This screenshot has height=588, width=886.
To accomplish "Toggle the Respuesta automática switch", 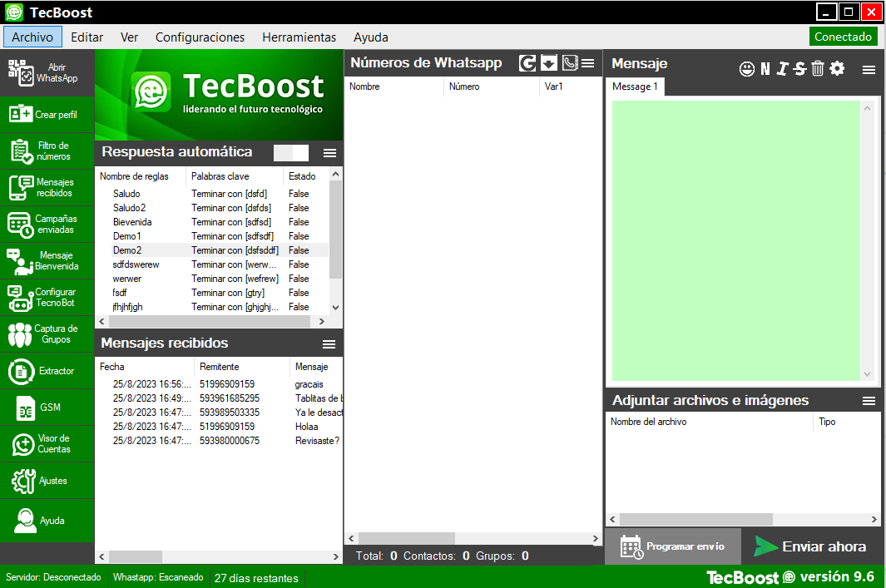I will [x=291, y=153].
